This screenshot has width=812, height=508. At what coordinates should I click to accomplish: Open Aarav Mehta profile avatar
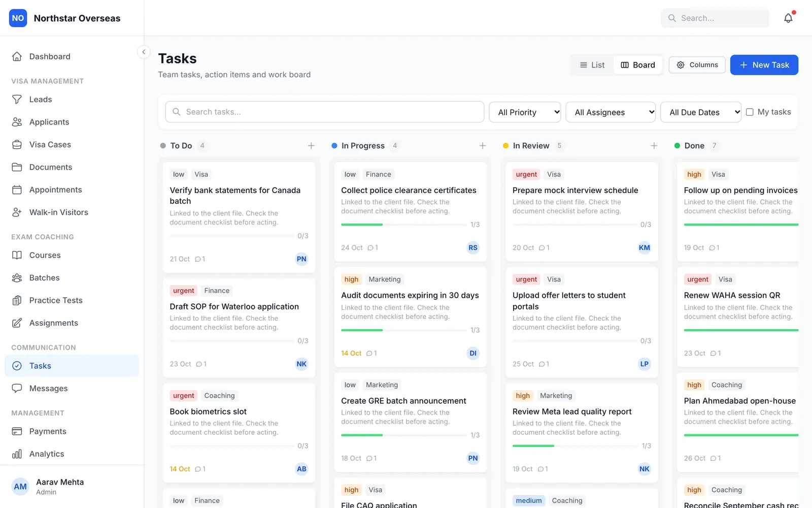20,487
